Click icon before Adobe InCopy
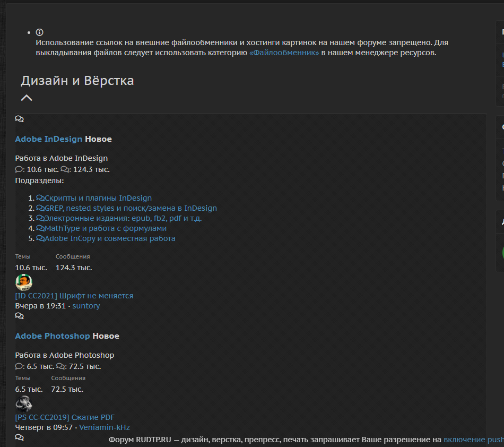This screenshot has height=447, width=504. point(40,238)
